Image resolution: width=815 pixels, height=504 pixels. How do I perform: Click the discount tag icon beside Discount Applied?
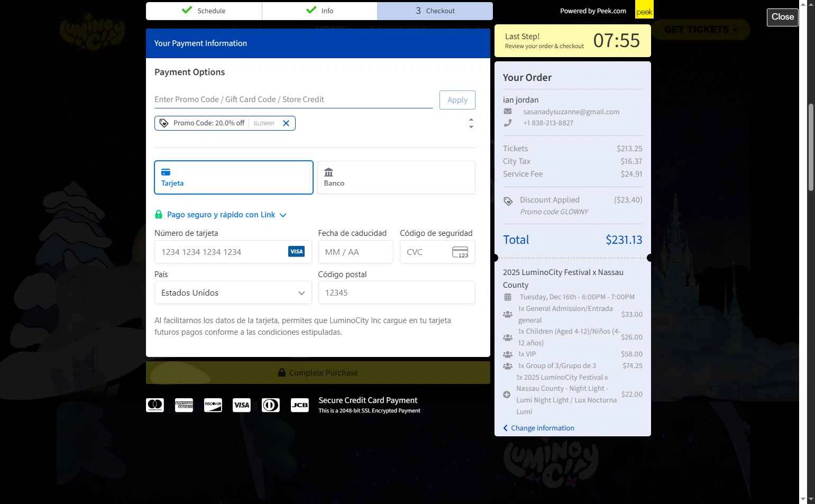click(508, 201)
